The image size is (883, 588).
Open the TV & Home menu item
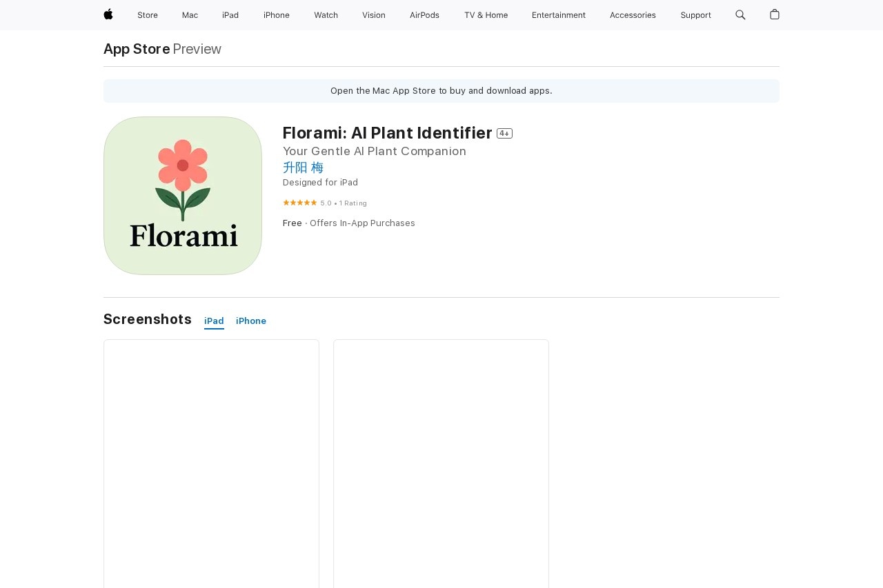tap(486, 15)
